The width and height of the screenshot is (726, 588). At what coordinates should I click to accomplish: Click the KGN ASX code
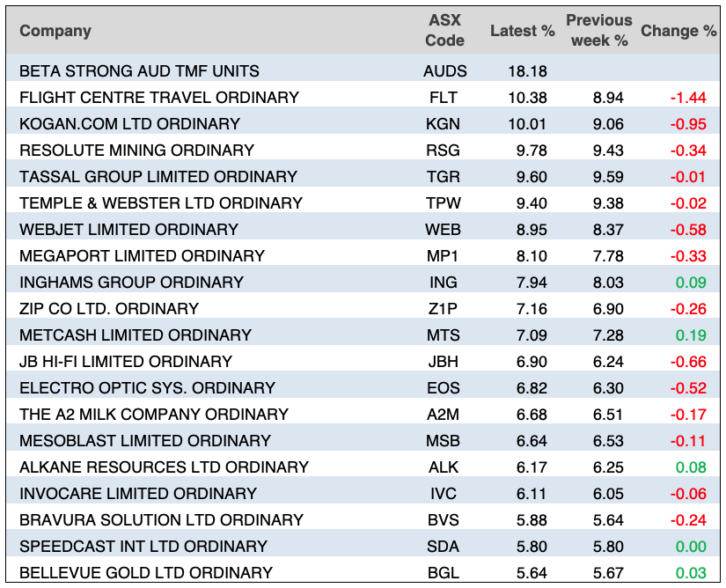tap(444, 124)
